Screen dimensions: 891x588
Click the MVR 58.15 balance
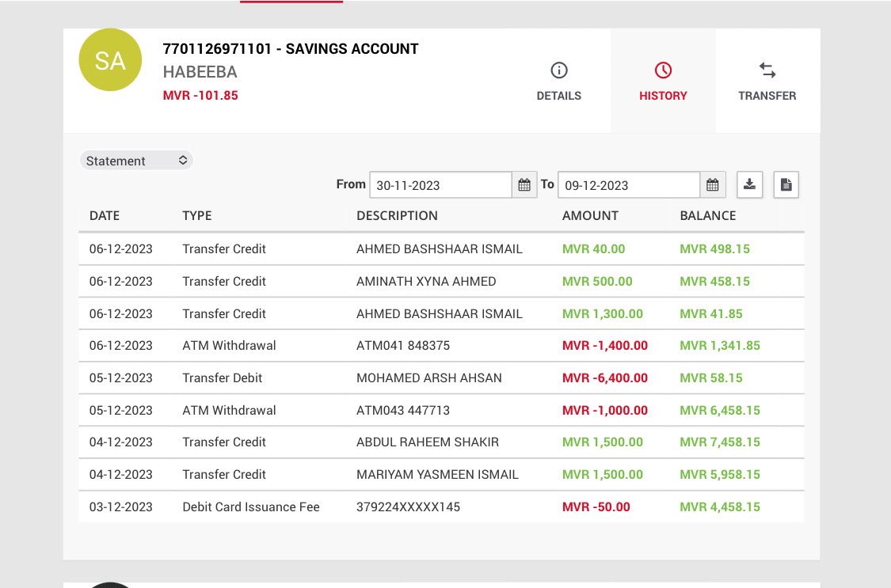(x=711, y=378)
